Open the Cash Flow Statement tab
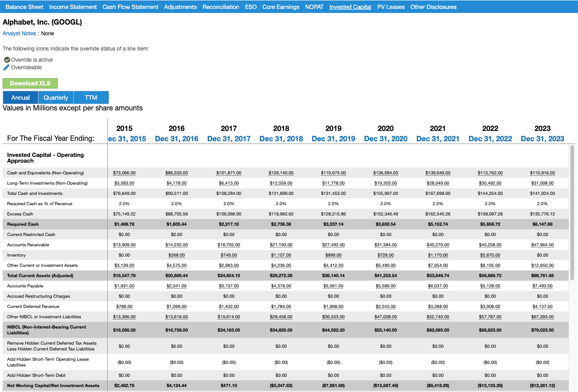578x392 pixels. (130, 7)
